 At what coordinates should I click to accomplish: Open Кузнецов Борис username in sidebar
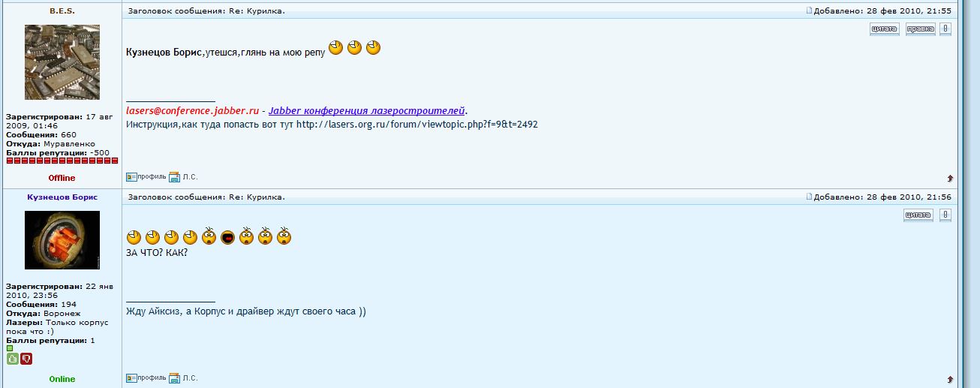point(62,197)
